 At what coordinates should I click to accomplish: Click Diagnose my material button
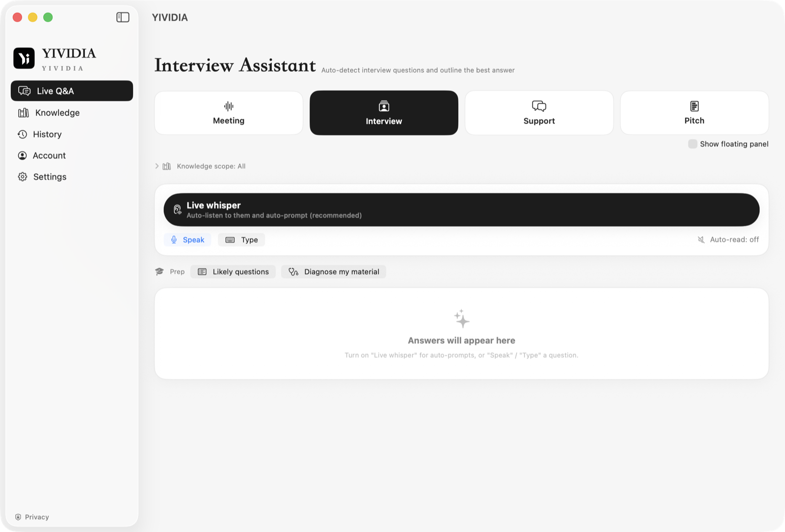coord(334,272)
